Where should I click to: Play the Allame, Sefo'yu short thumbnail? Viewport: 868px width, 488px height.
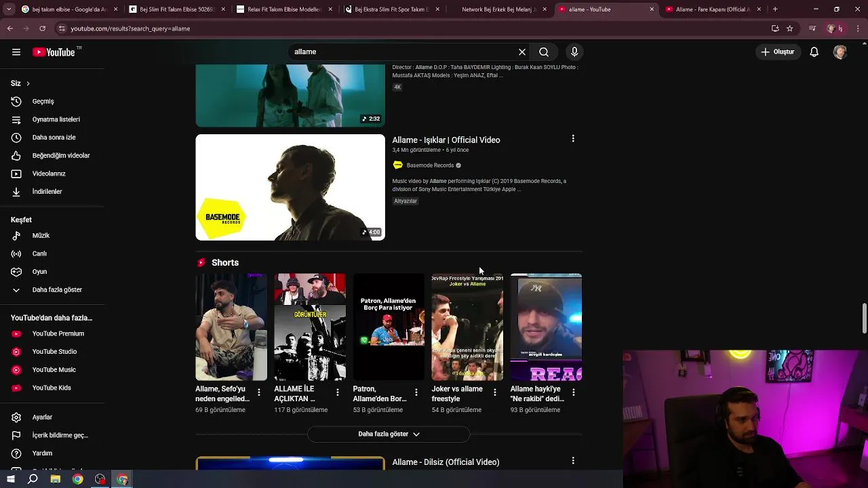[x=231, y=327]
